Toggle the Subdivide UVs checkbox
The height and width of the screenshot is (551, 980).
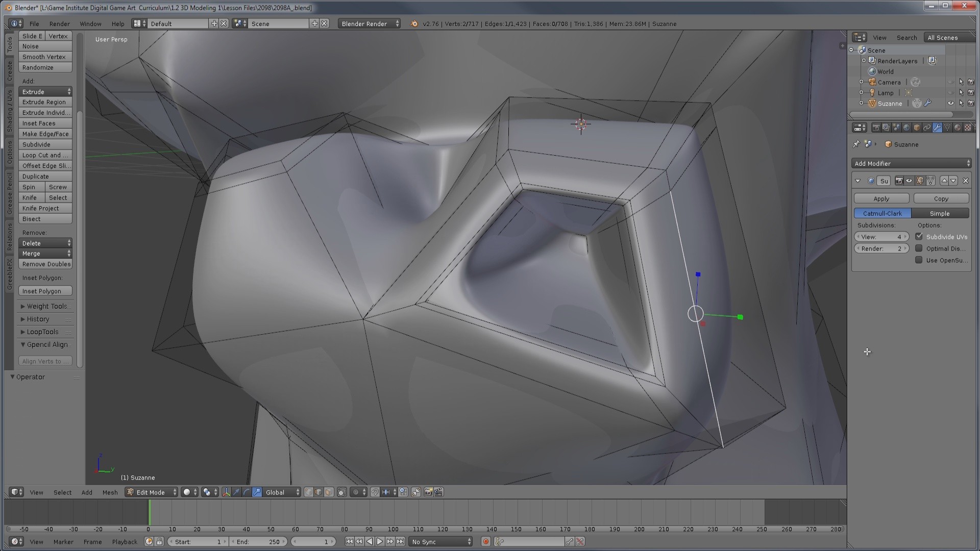point(919,237)
